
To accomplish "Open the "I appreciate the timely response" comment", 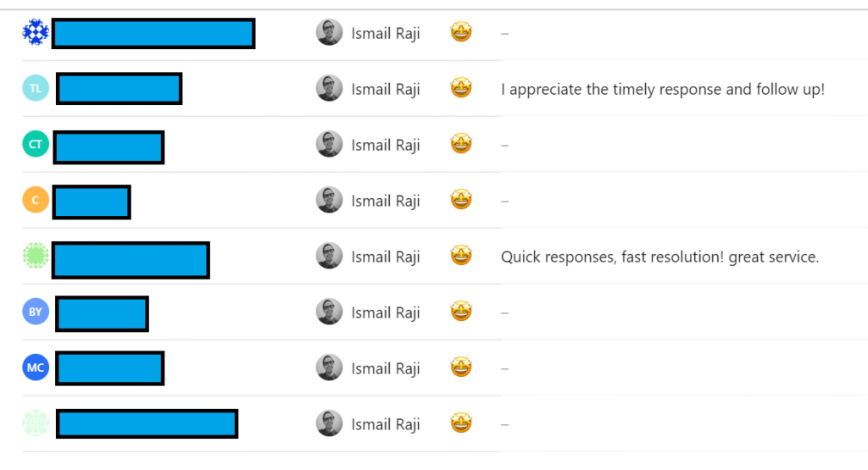I will [x=662, y=89].
